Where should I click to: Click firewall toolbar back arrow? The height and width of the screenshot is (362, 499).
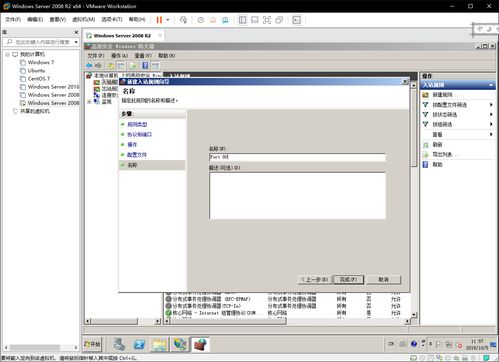tap(89, 66)
